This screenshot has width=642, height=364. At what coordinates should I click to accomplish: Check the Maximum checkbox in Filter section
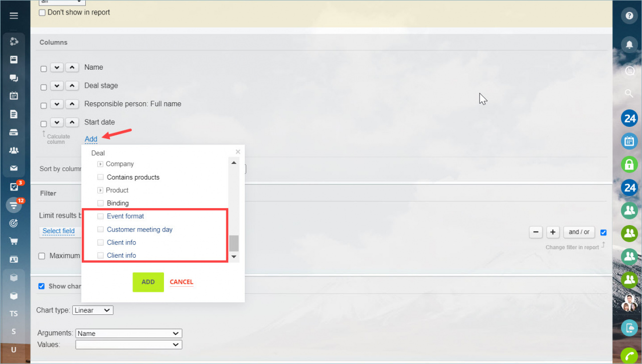point(42,256)
